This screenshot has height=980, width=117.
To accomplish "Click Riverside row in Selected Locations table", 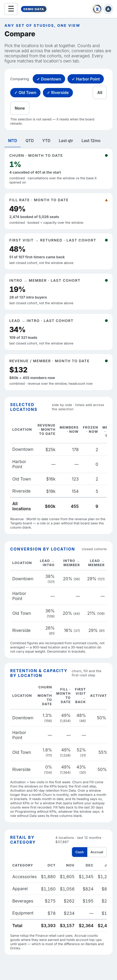I will 58,491.
